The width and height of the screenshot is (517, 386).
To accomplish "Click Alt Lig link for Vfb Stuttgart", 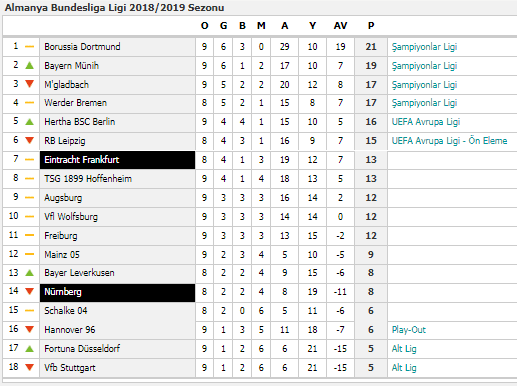I will 404,368.
